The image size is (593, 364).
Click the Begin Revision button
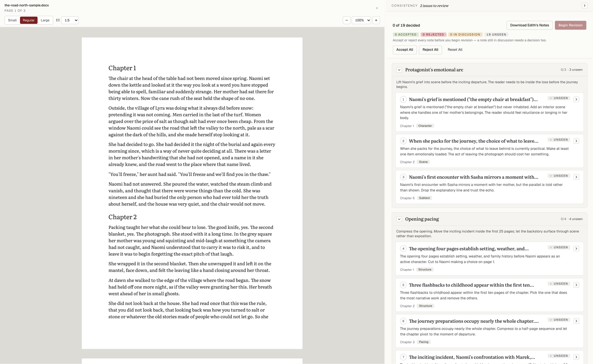tap(571, 25)
